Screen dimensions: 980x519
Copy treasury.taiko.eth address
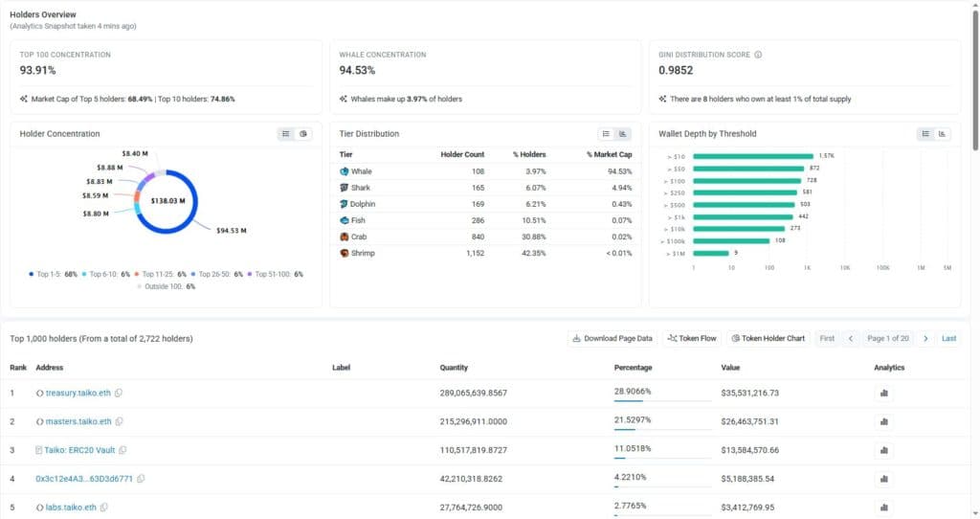[118, 393]
